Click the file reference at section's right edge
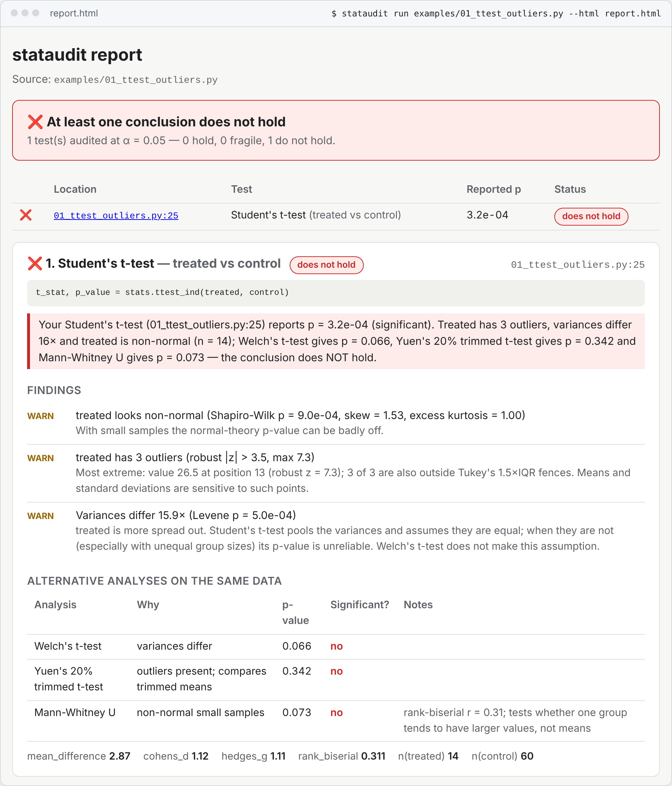The height and width of the screenshot is (786, 672). point(577,265)
